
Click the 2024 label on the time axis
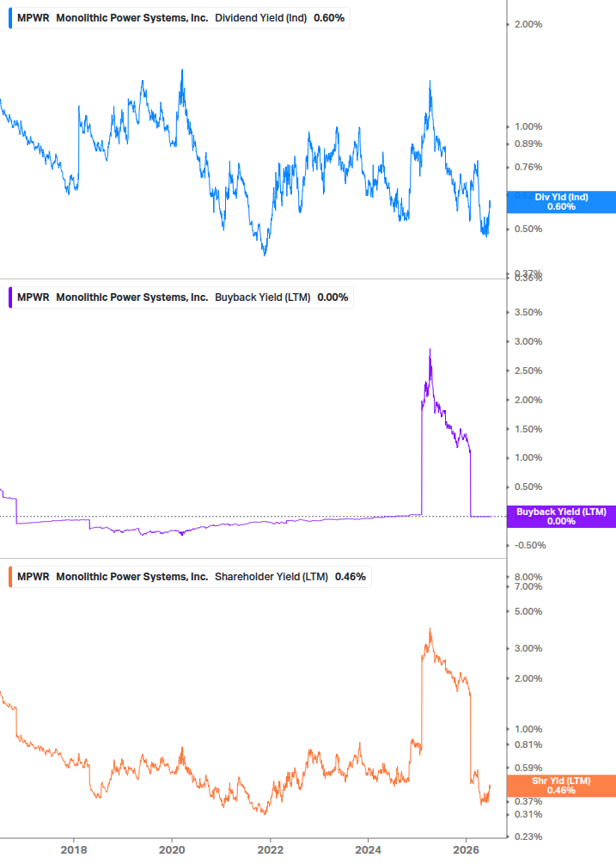pos(369,849)
